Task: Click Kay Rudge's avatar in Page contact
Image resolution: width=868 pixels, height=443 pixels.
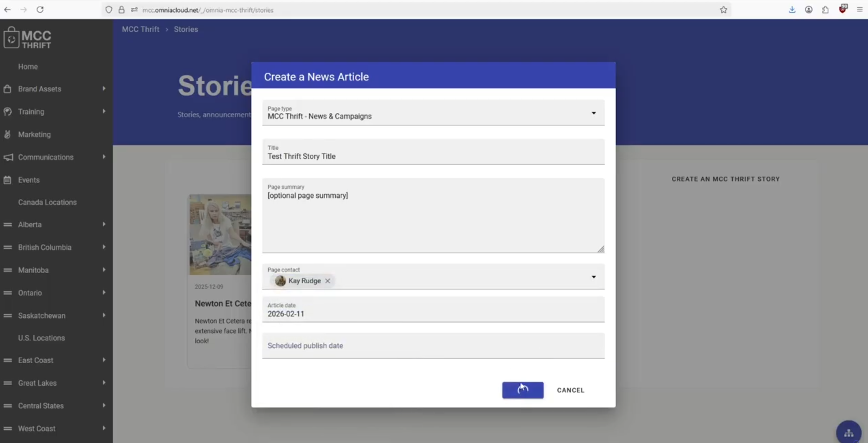Action: click(x=281, y=281)
